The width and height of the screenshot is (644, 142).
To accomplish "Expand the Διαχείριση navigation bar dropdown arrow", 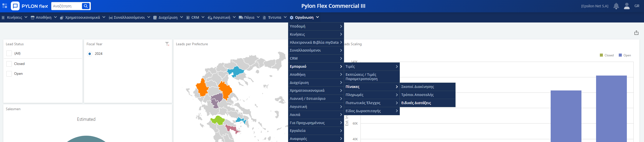I will tap(181, 17).
